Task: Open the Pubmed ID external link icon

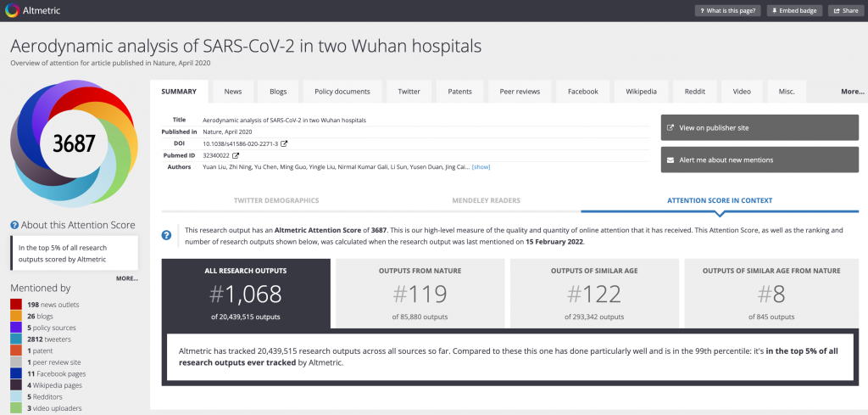Action: click(236, 155)
